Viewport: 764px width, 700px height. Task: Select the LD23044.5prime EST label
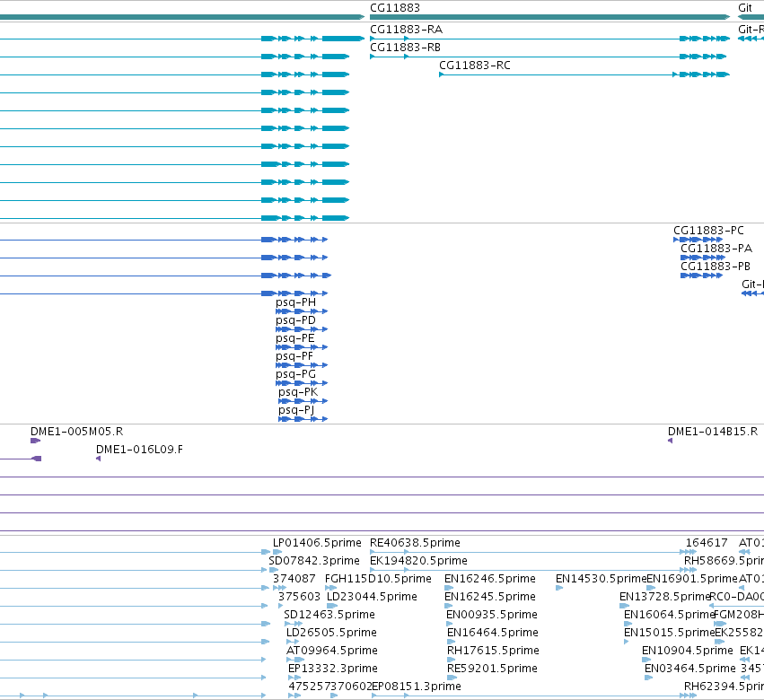pyautogui.click(x=372, y=597)
